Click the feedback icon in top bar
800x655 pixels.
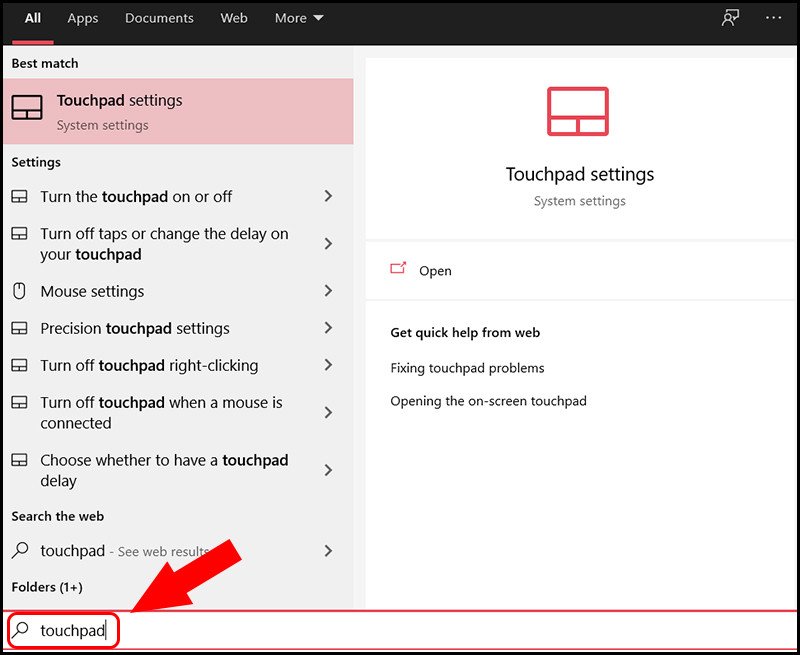[730, 18]
